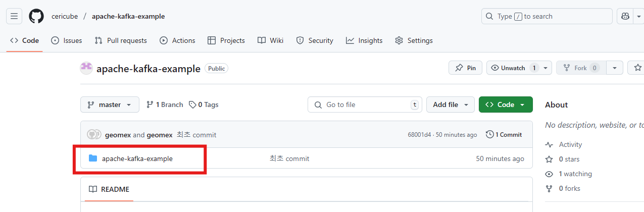The image size is (644, 212).
Task: View the 1 Branch link
Action: click(x=165, y=104)
